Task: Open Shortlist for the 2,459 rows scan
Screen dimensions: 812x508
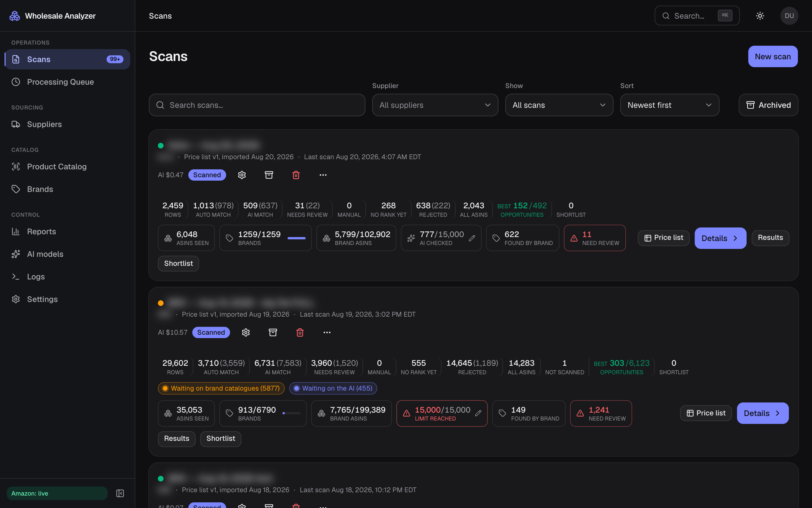Action: 178,263
